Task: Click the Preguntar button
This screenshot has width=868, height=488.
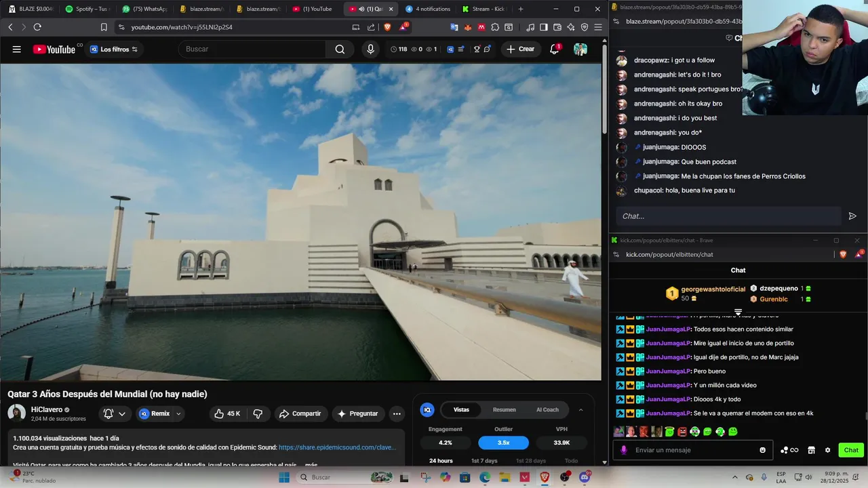Action: point(358,413)
